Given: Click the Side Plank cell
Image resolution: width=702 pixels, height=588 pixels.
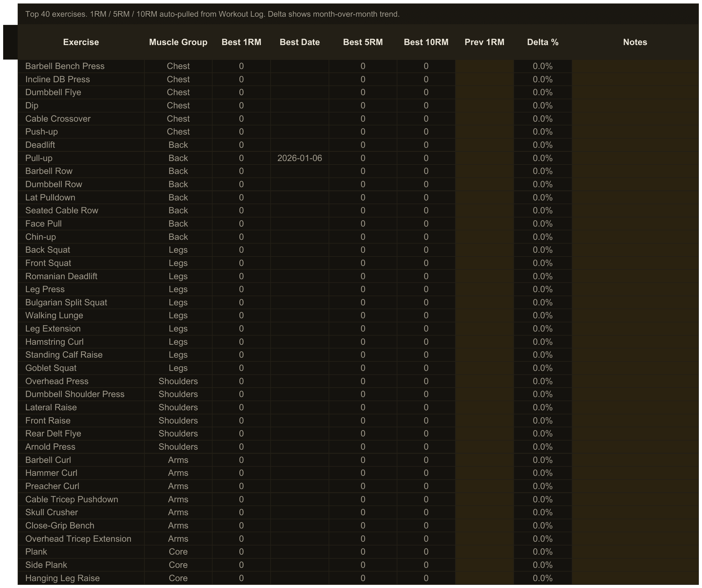Looking at the screenshot, I should pos(81,565).
